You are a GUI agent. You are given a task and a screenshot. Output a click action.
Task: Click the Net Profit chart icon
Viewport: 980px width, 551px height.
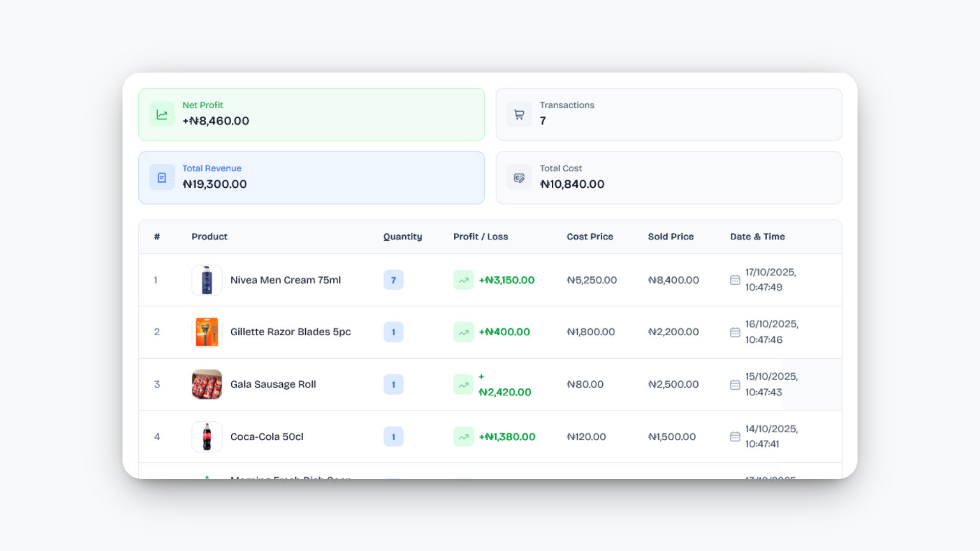(162, 114)
